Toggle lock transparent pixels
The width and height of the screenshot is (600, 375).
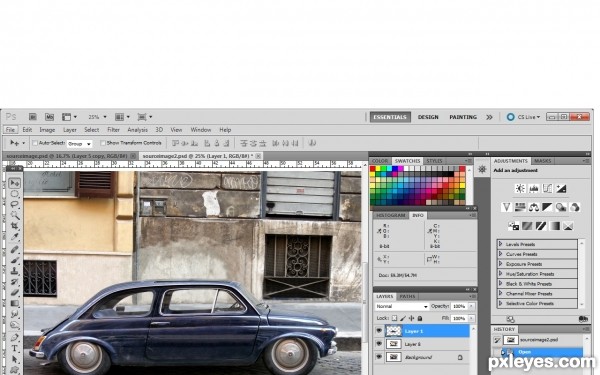[395, 318]
